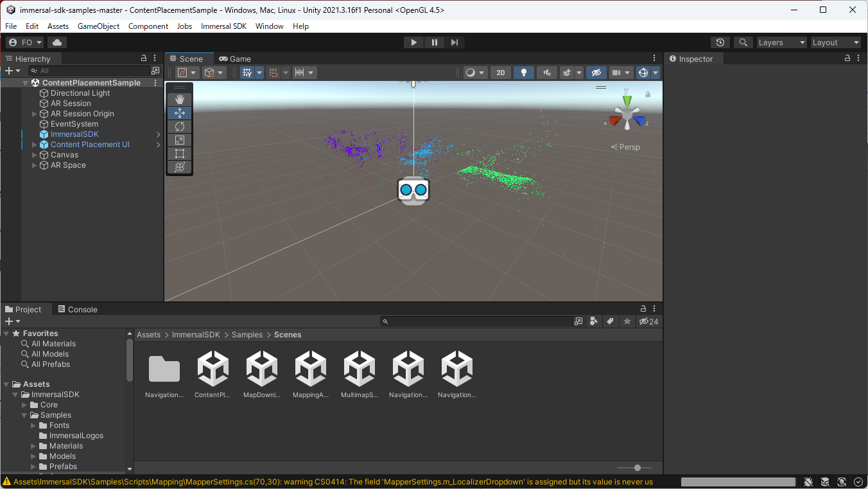Collapse the Samples folder in Project tree
868x489 pixels.
coord(24,415)
